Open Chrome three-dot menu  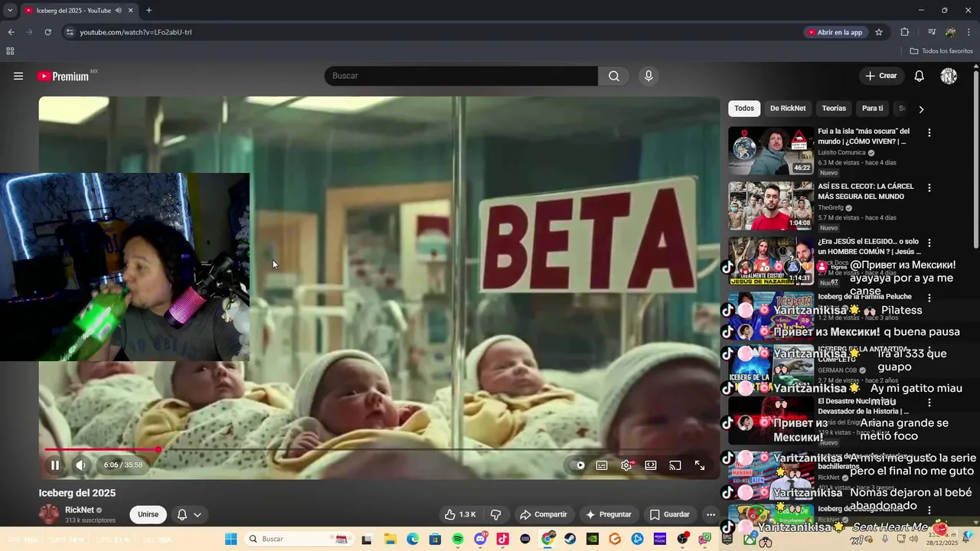[x=969, y=32]
